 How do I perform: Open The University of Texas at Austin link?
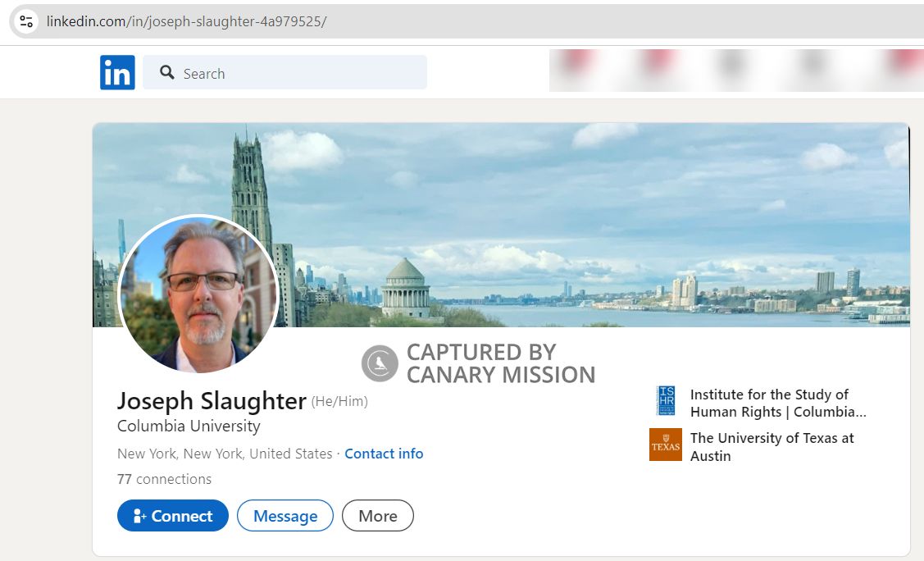pos(772,446)
